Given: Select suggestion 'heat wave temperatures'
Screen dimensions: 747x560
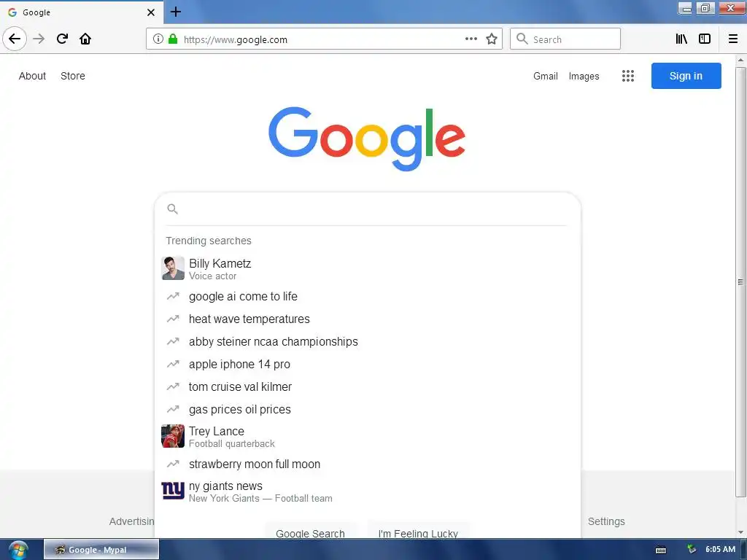Looking at the screenshot, I should click(368, 319).
